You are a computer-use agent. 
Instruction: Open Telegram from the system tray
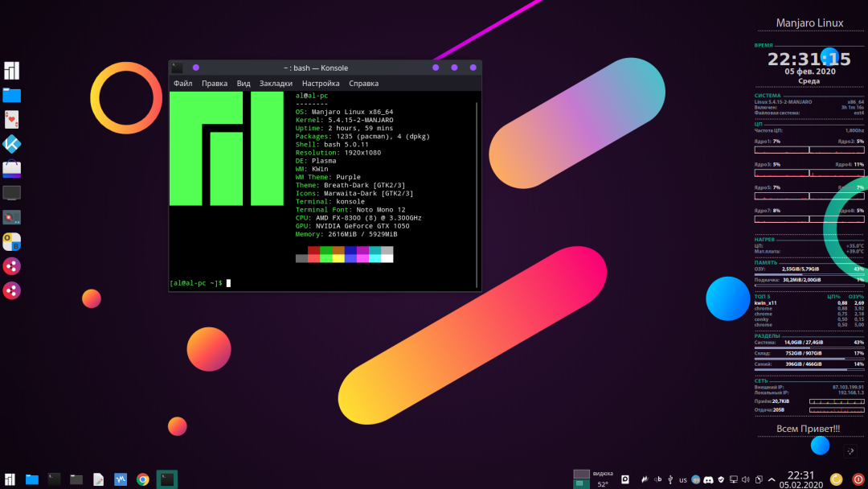click(695, 479)
